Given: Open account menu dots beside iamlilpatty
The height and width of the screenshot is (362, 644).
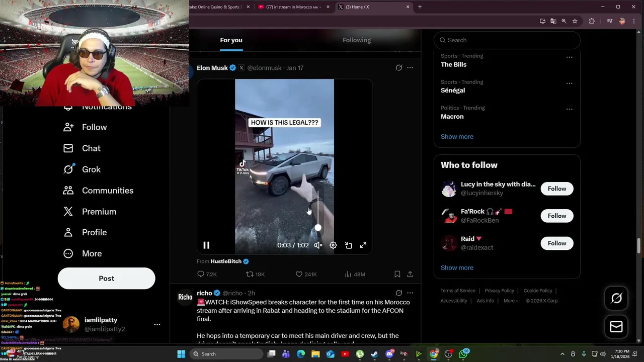Looking at the screenshot, I should click(157, 325).
